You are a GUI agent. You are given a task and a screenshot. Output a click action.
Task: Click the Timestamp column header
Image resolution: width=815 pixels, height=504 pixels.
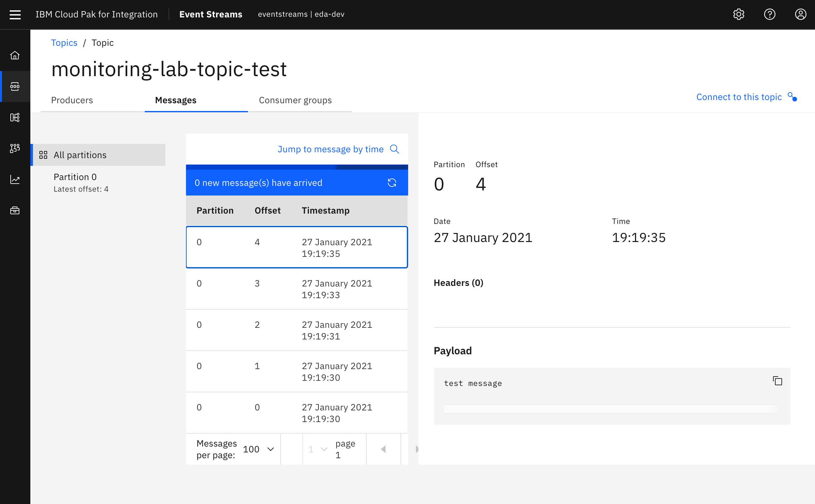(325, 210)
